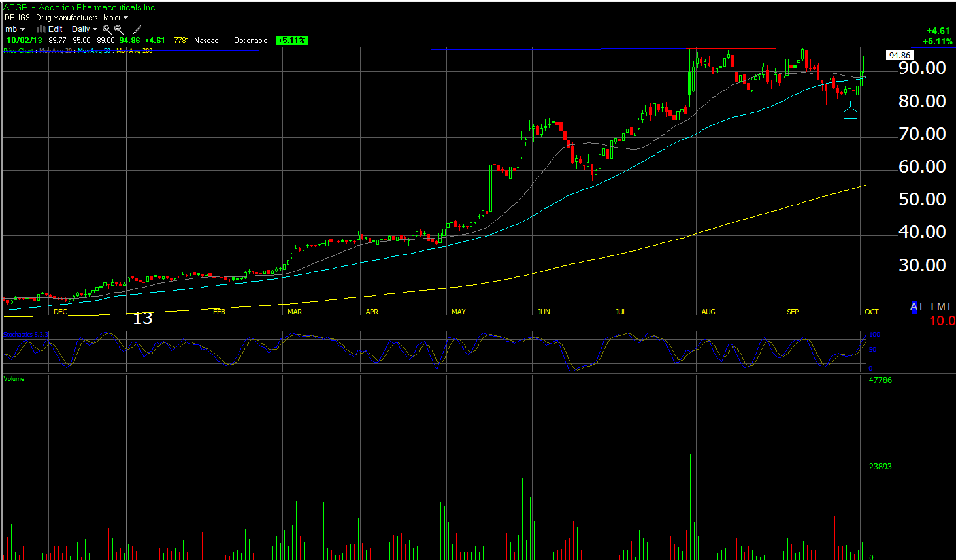Expand the Drug Manufacturers industry dropdown

[x=67, y=18]
